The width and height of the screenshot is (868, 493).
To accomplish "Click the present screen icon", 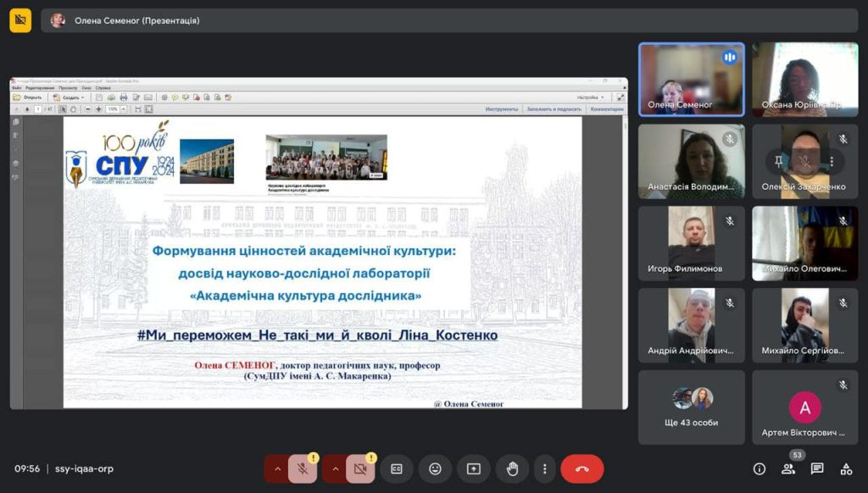I will 474,468.
